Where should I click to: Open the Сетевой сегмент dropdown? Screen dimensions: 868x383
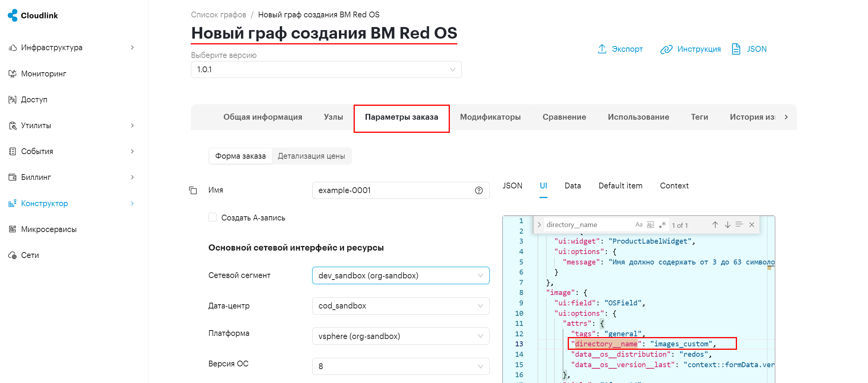coord(401,276)
